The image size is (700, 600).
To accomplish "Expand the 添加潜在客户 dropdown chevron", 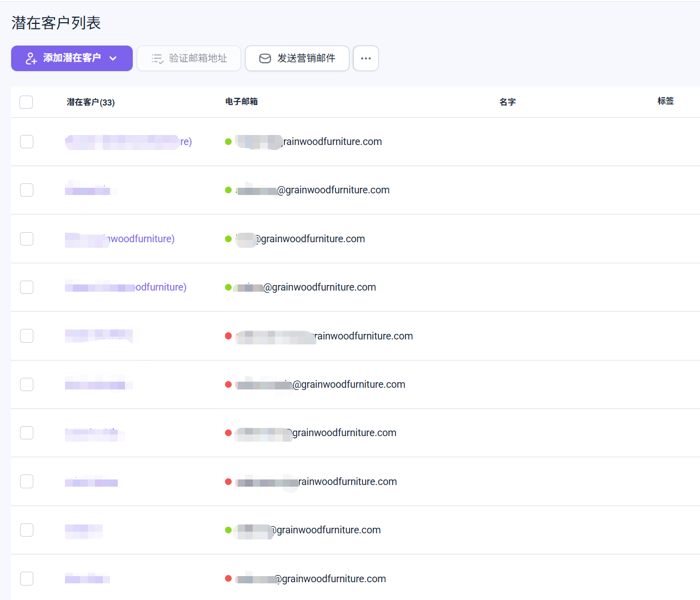I will point(113,58).
